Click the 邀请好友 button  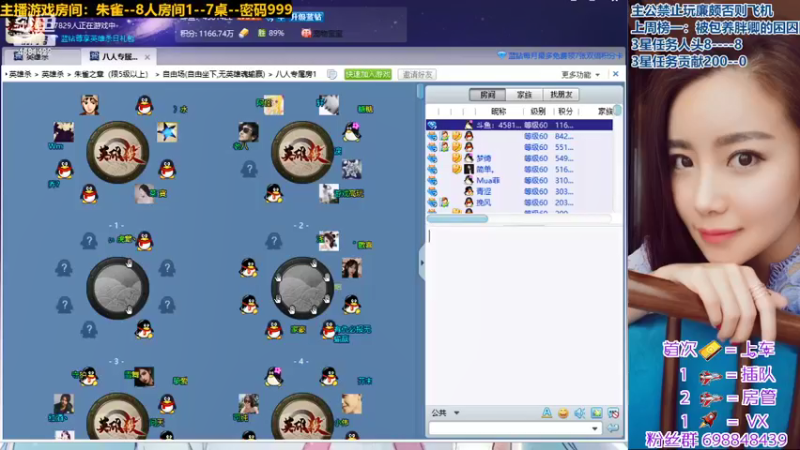[417, 74]
